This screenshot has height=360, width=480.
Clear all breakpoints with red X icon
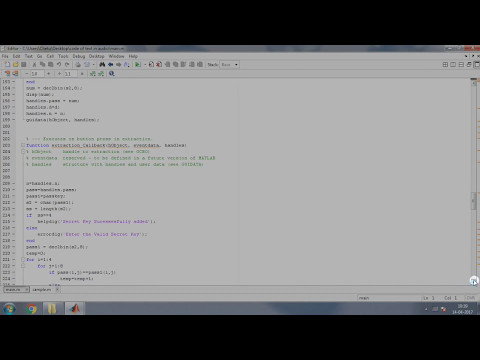click(x=159, y=64)
